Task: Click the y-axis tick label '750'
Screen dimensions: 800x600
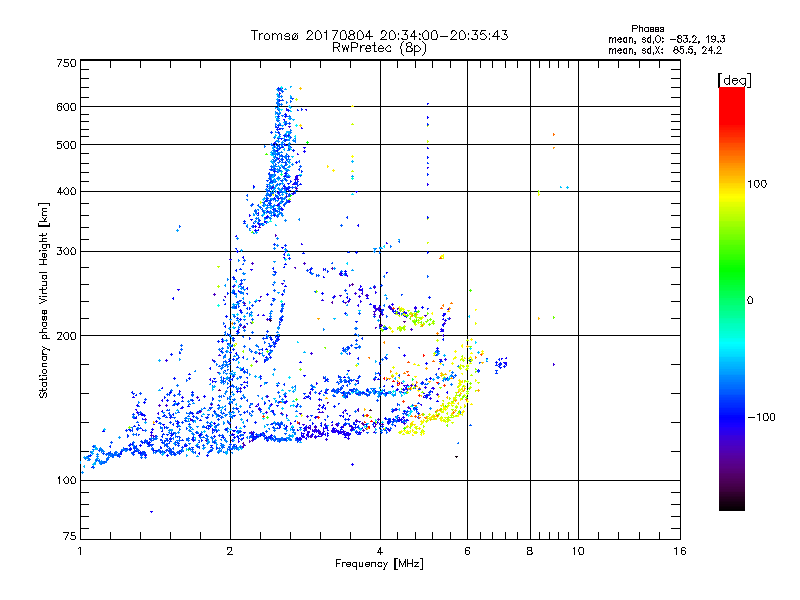Action: pyautogui.click(x=66, y=64)
